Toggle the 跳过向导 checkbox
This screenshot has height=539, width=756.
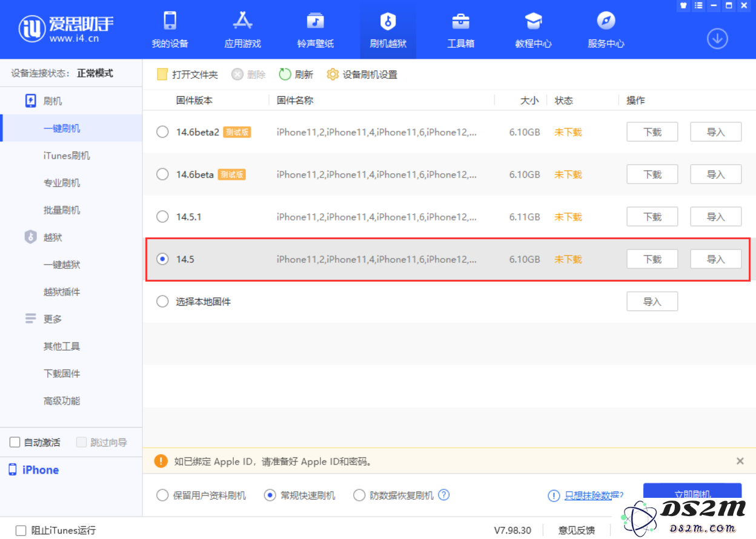click(82, 443)
